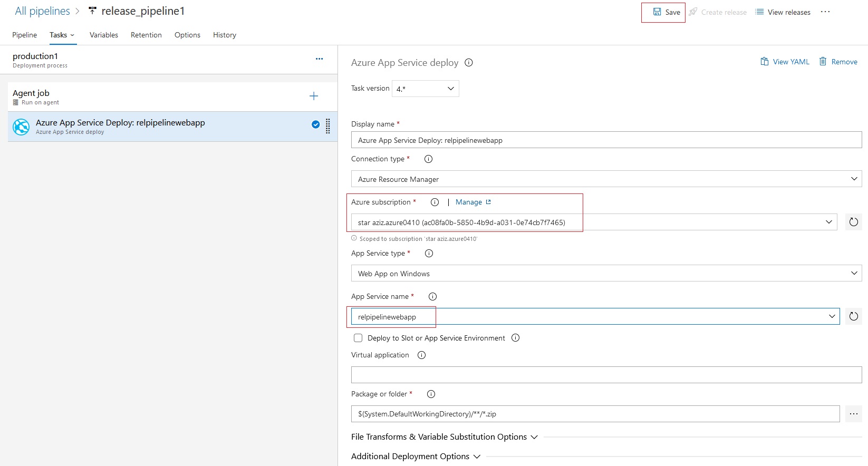Click the release_pipeline1 title

click(143, 11)
